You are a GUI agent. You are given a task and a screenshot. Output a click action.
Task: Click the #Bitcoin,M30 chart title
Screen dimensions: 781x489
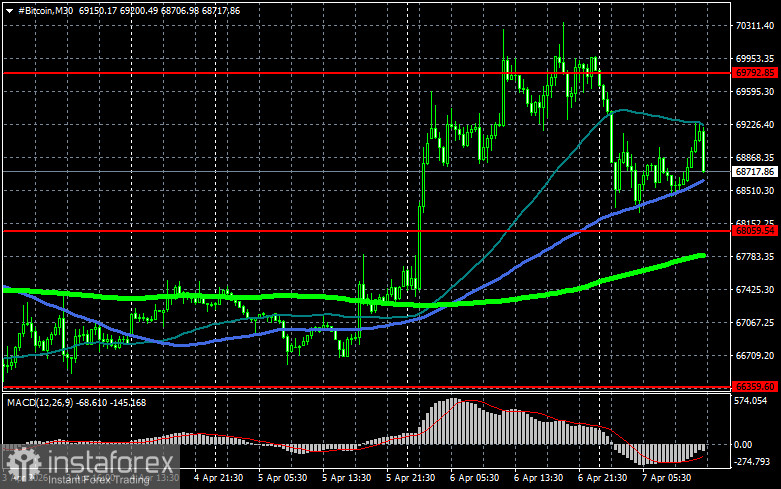pyautogui.click(x=45, y=10)
